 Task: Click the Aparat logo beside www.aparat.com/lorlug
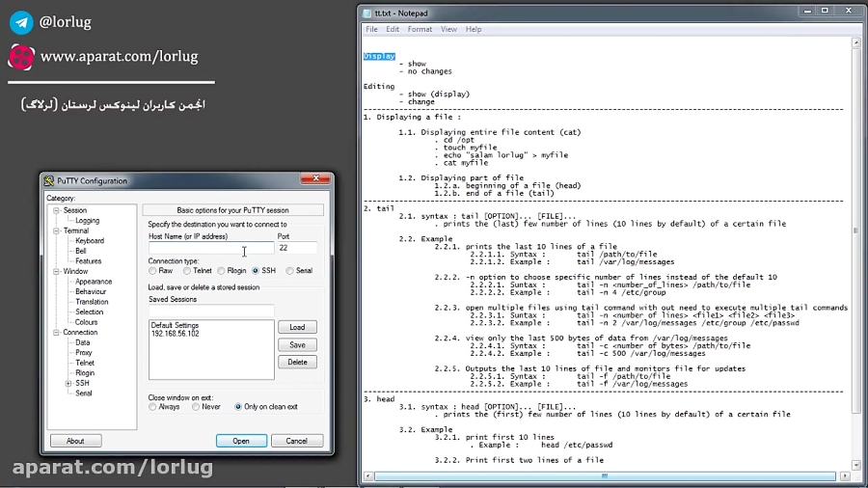21,57
